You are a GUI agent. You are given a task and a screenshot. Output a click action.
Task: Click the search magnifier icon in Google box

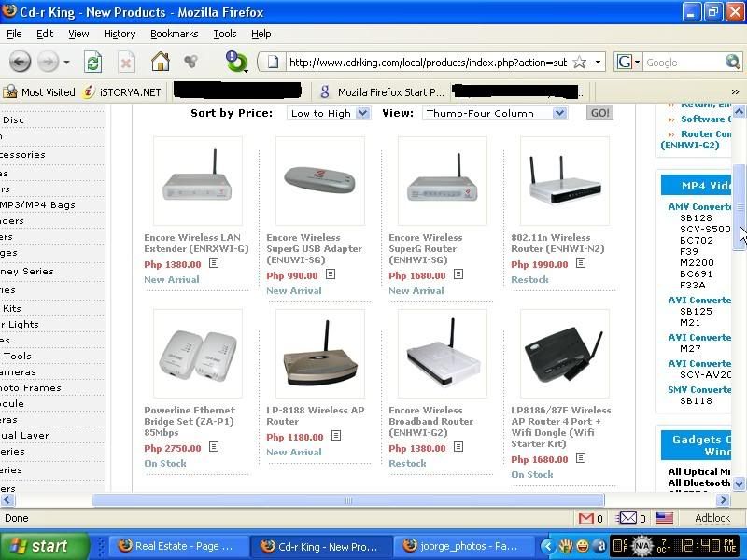pyautogui.click(x=732, y=62)
